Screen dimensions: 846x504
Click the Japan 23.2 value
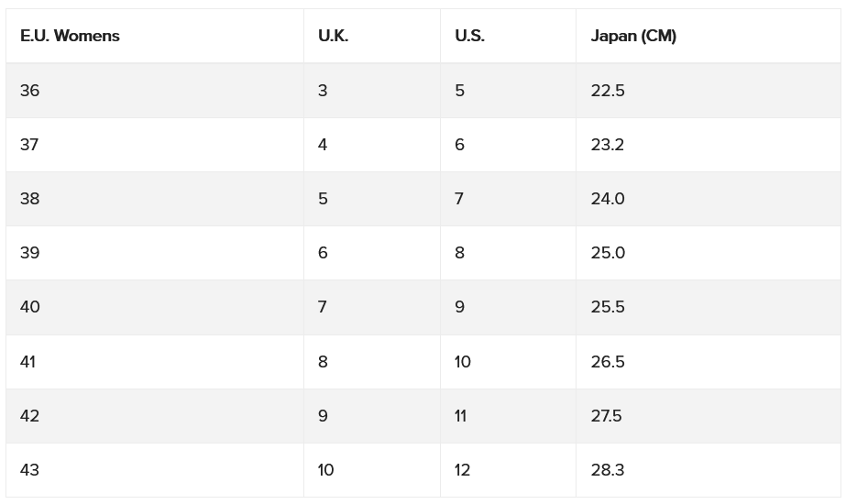pyautogui.click(x=608, y=145)
